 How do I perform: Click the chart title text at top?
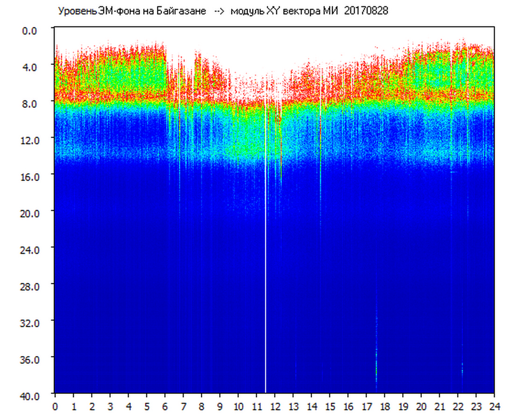[222, 11]
